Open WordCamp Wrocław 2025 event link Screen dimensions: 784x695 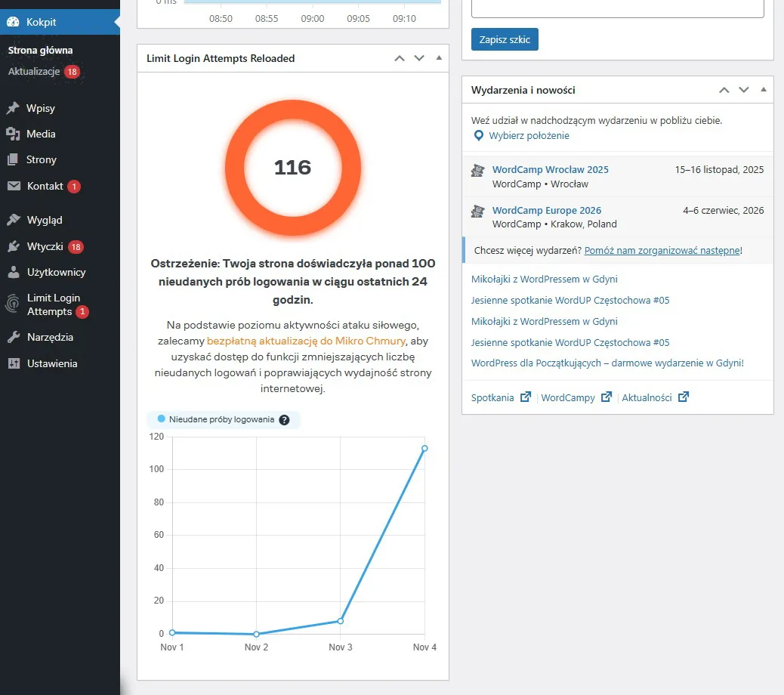click(550, 169)
